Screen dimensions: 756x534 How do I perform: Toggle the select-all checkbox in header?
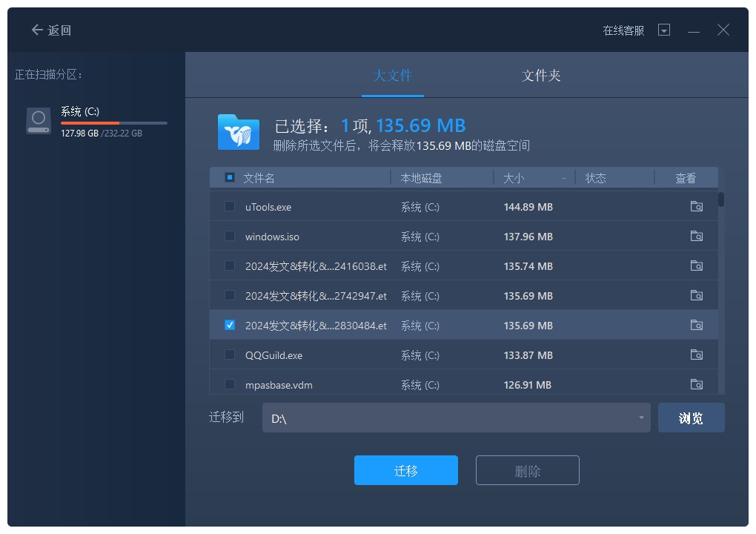[x=230, y=178]
